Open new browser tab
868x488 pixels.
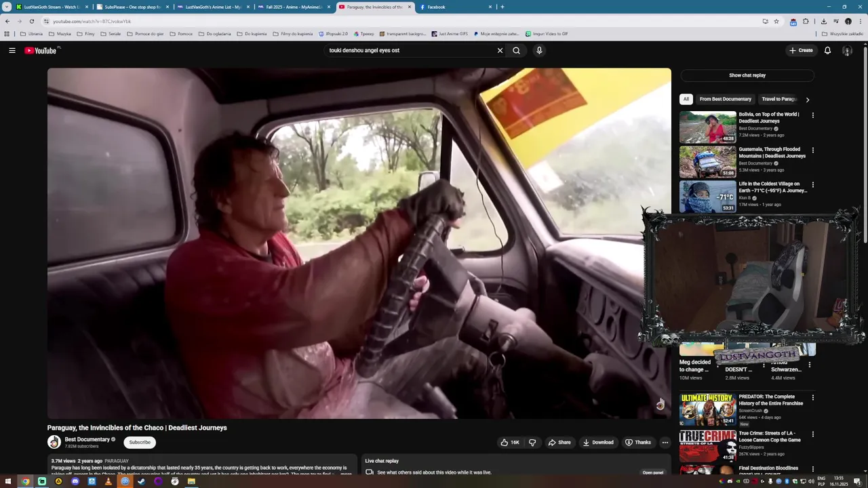502,7
